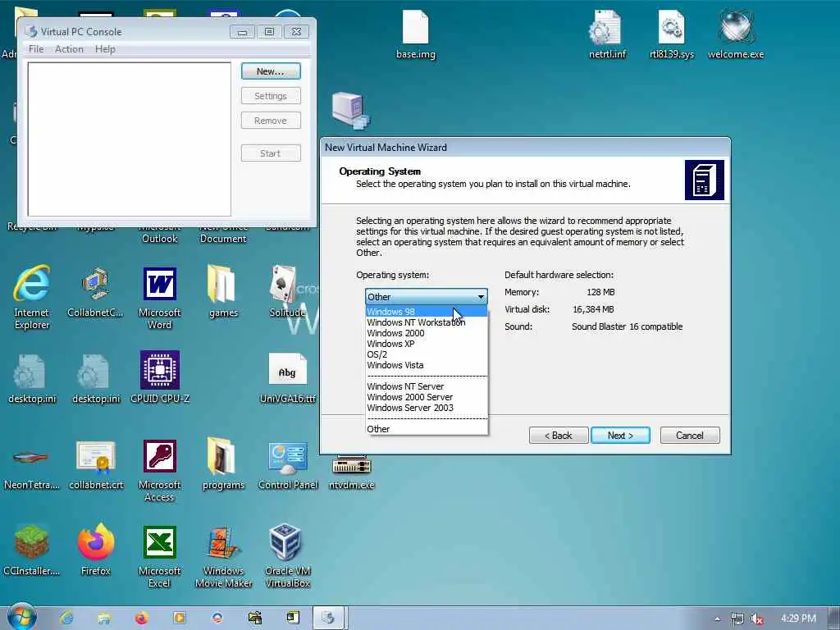Image resolution: width=840 pixels, height=630 pixels.
Task: Open Windows Explorer folder on taskbar
Action: point(104,619)
